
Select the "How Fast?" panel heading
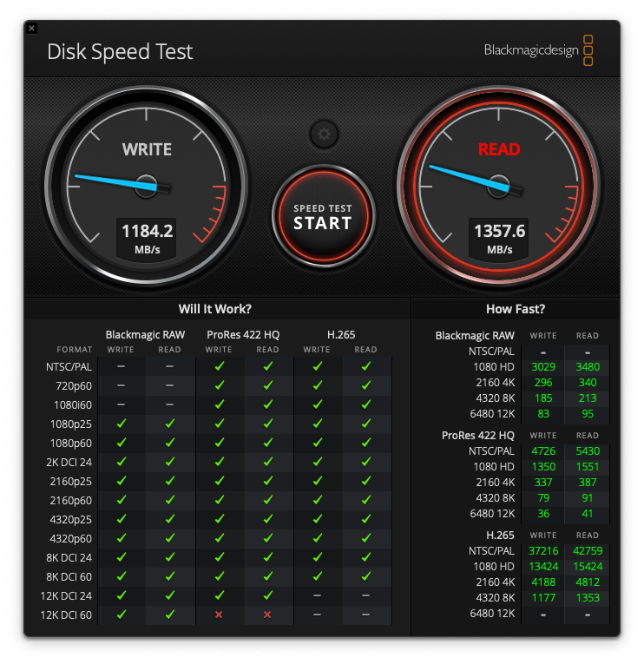click(516, 309)
